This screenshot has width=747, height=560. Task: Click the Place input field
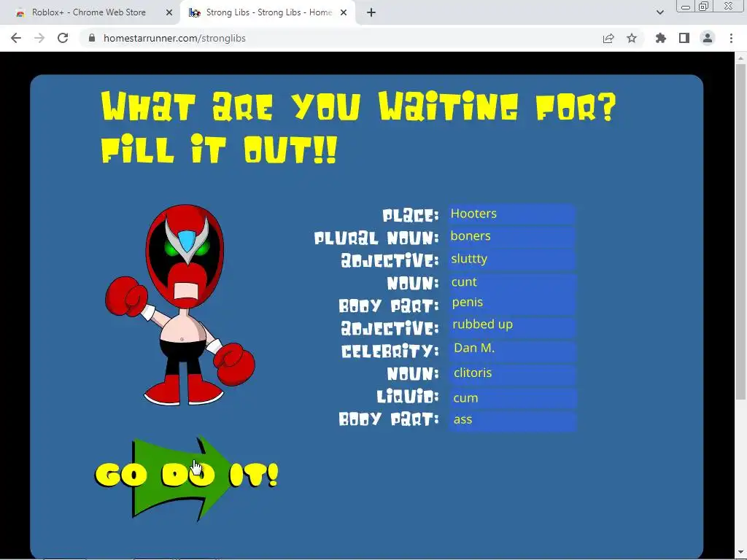pyautogui.click(x=511, y=214)
